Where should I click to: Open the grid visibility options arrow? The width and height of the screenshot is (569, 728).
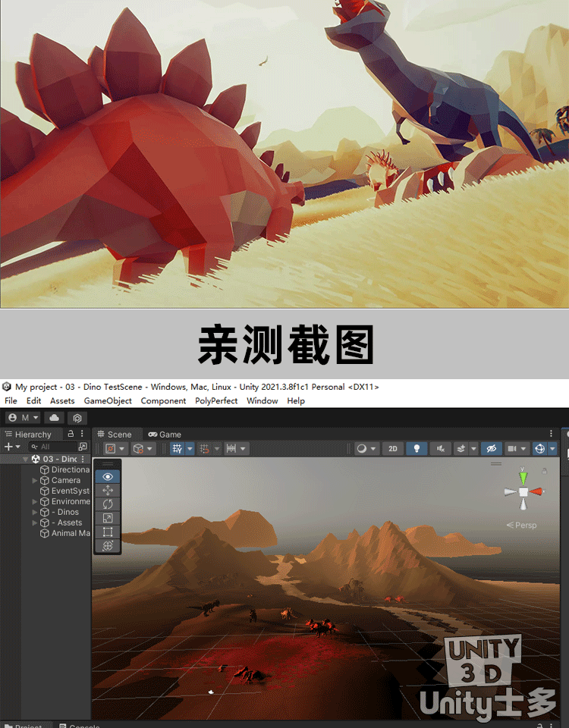[x=190, y=448]
